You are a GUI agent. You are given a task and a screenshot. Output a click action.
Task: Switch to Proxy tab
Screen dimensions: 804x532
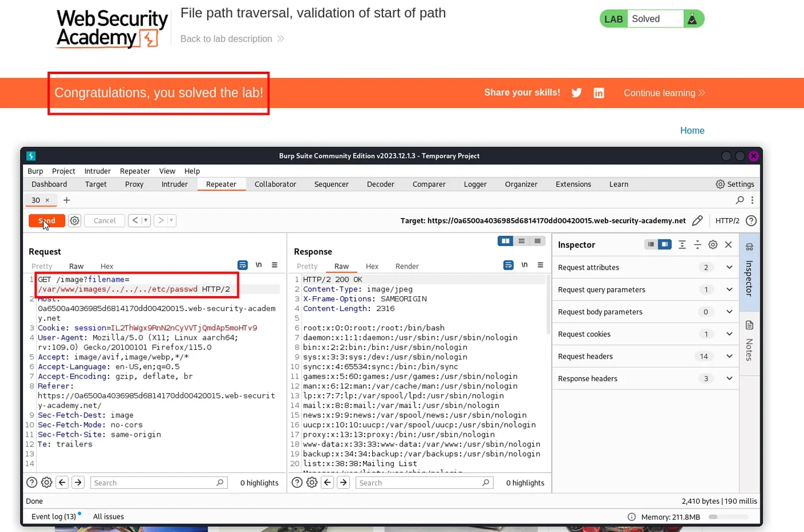[x=134, y=184]
